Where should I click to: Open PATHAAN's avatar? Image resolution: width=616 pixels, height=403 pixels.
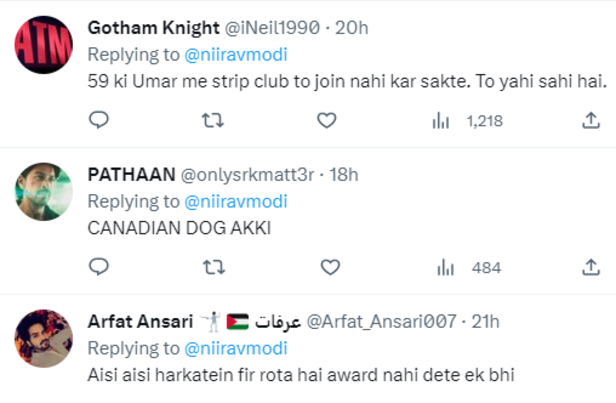pyautogui.click(x=44, y=191)
